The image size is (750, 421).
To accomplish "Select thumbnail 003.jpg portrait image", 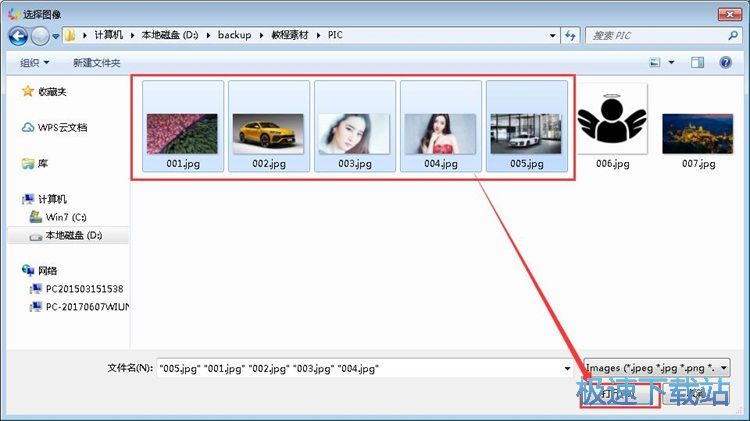I will point(354,133).
